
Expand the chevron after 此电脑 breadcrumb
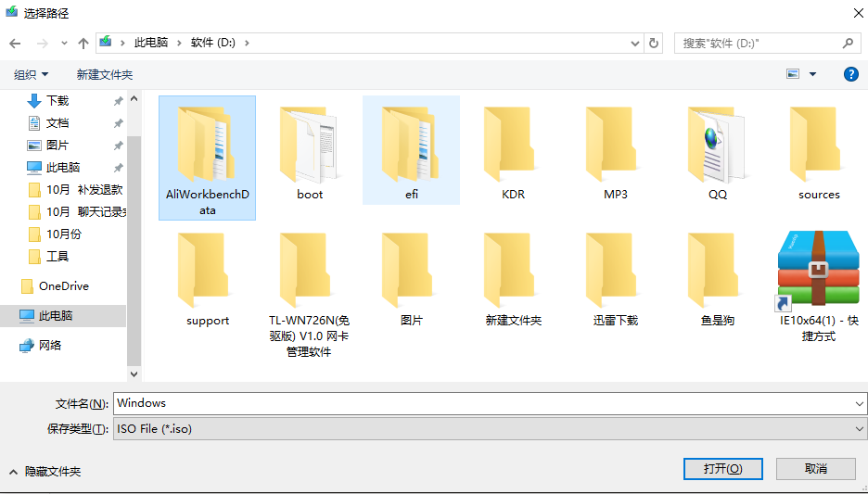pos(179,43)
